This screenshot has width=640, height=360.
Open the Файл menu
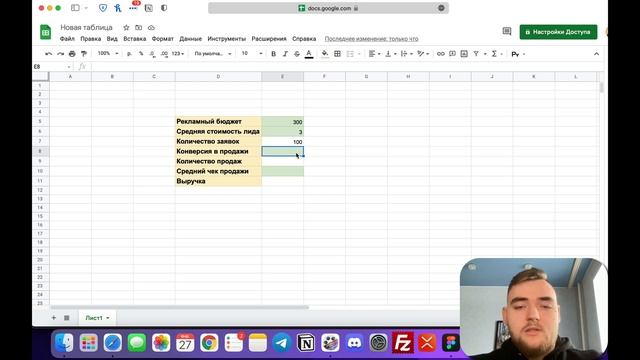[x=67, y=39]
